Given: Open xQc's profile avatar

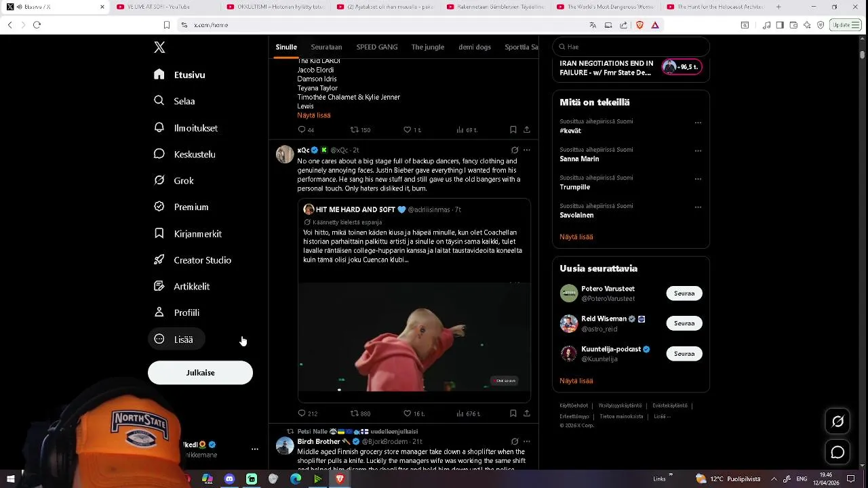Looking at the screenshot, I should (x=285, y=154).
